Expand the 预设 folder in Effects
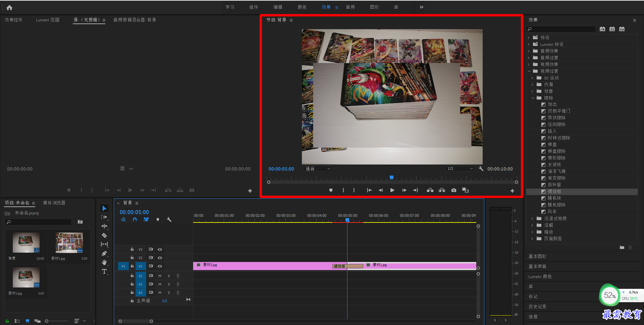Screen dimensions: 644x325 529,38
